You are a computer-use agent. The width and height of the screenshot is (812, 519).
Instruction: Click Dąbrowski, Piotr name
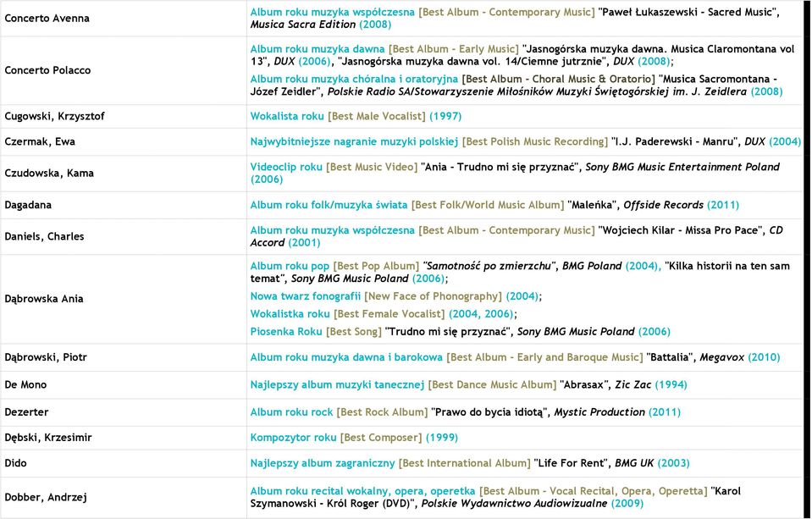[x=46, y=357]
